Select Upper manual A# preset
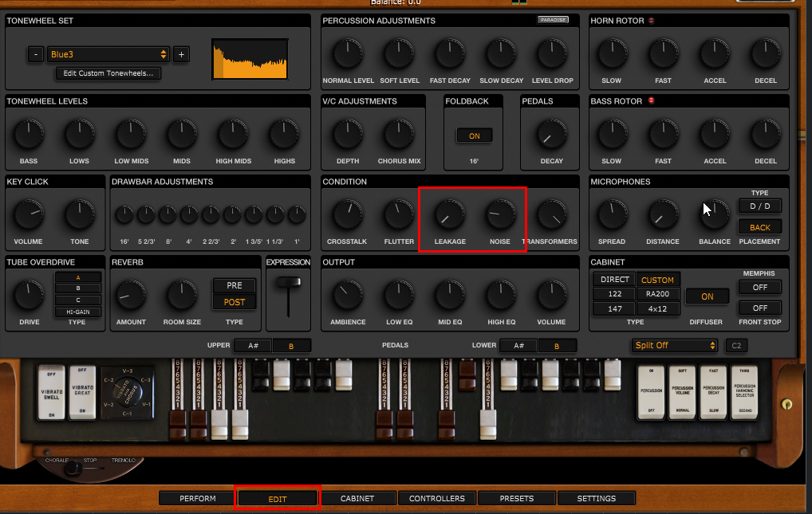This screenshot has width=812, height=514. tap(253, 345)
